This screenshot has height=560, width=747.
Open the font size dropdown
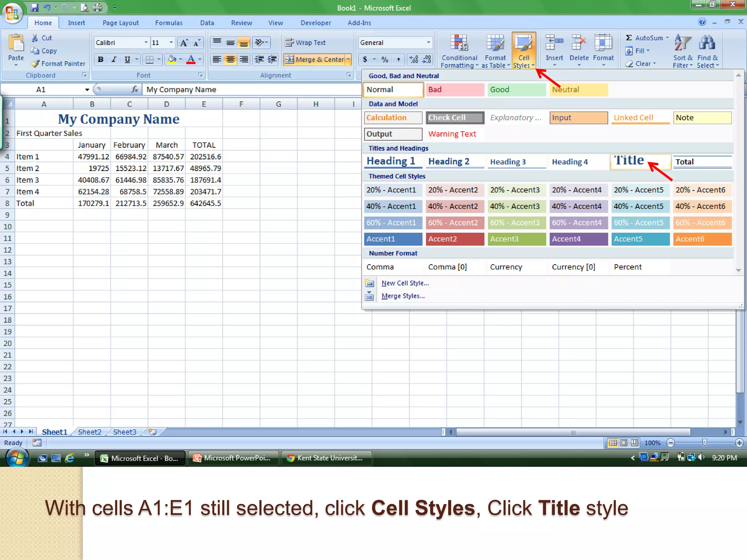(171, 43)
